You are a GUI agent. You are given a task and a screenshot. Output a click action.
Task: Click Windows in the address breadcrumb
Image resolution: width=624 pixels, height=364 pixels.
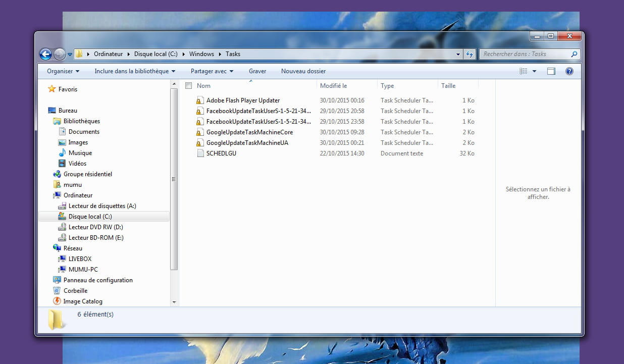coord(201,54)
